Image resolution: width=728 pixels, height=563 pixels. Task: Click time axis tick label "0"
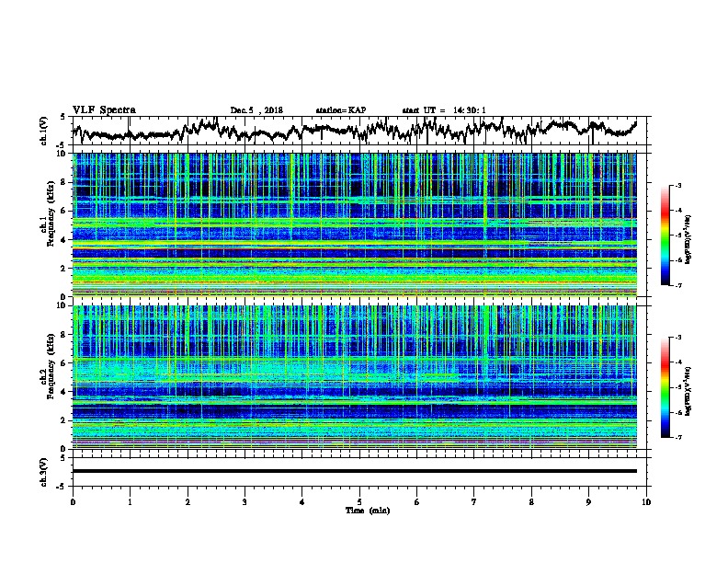(x=73, y=501)
